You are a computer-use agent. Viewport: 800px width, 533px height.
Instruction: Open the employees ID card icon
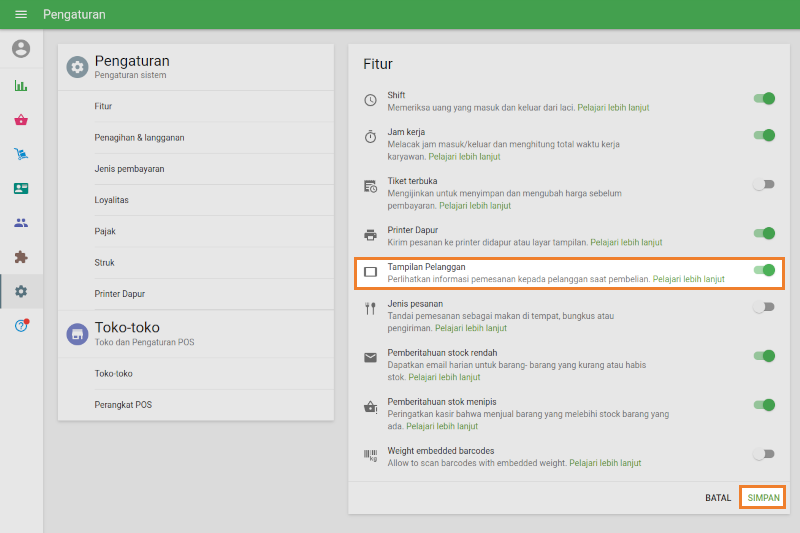click(21, 188)
